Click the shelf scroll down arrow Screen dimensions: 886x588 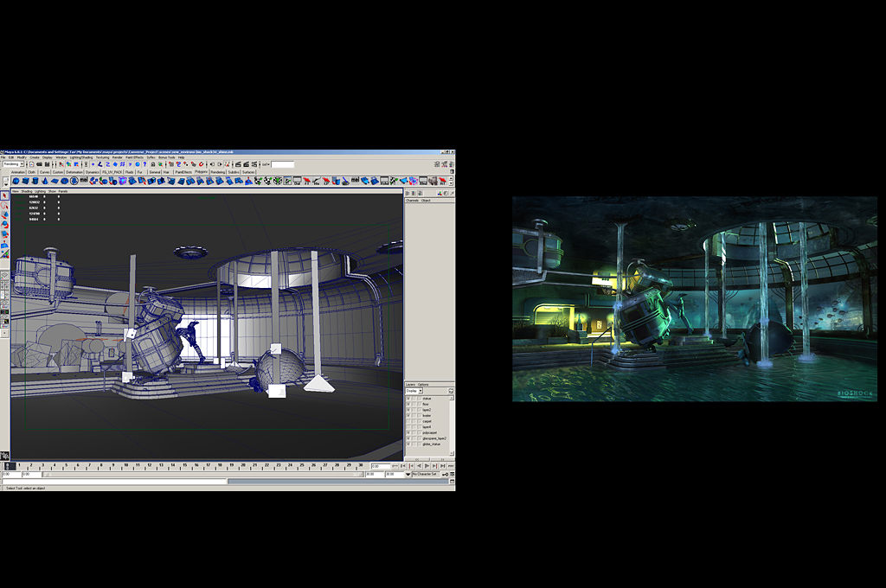tap(450, 183)
